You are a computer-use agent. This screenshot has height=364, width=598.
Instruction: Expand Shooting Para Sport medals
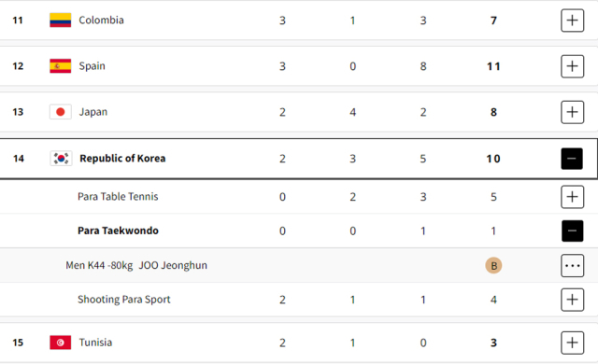tap(572, 300)
